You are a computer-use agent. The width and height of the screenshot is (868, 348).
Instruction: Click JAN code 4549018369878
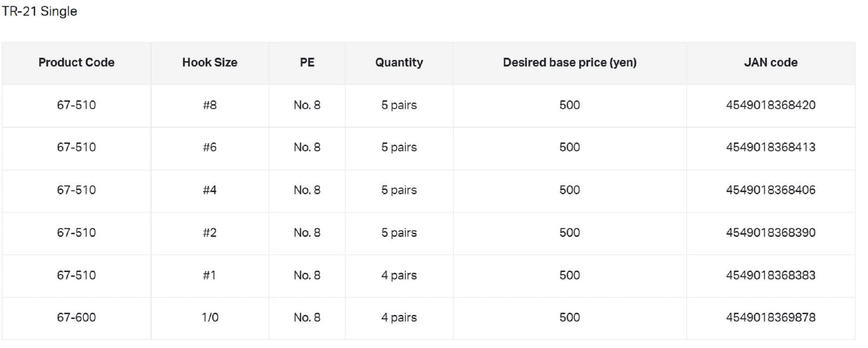(770, 318)
